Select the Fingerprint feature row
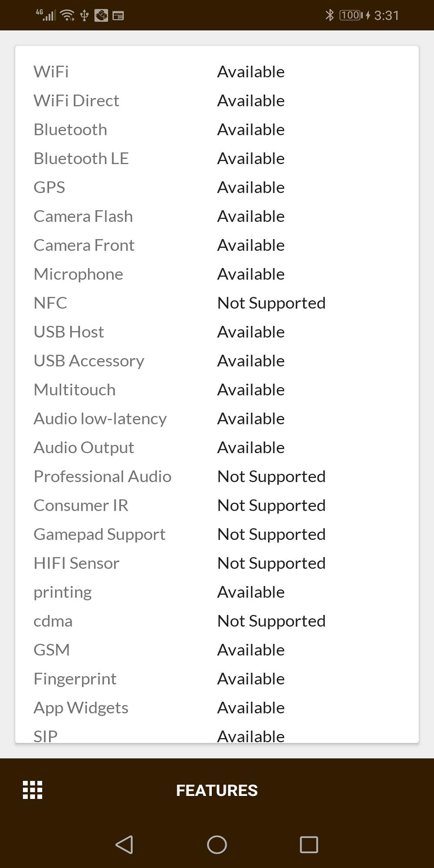434x868 pixels. pyautogui.click(x=217, y=679)
